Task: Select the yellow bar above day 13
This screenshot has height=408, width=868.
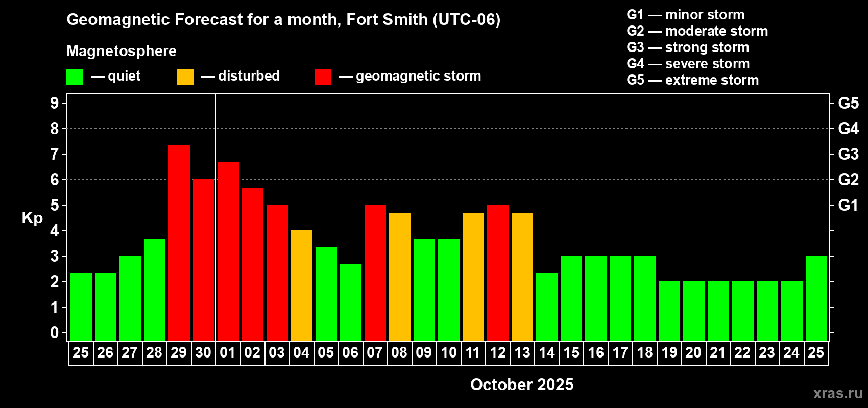Action: click(x=522, y=277)
